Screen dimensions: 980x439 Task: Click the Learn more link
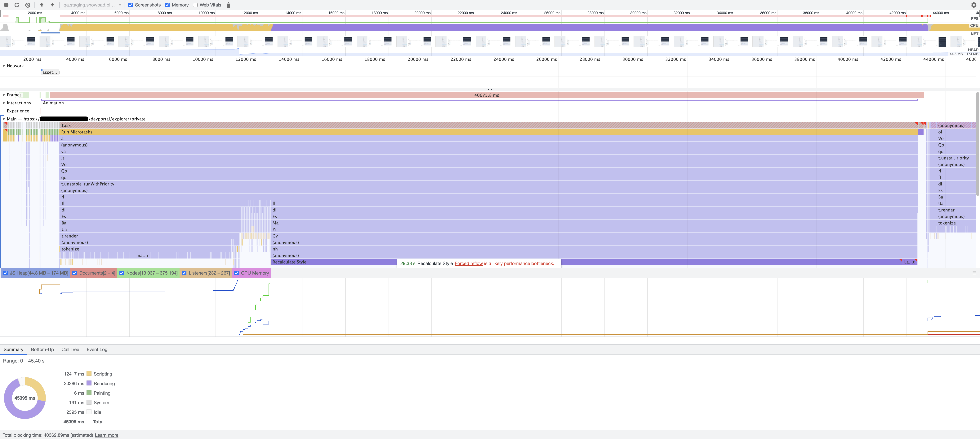[x=107, y=435]
